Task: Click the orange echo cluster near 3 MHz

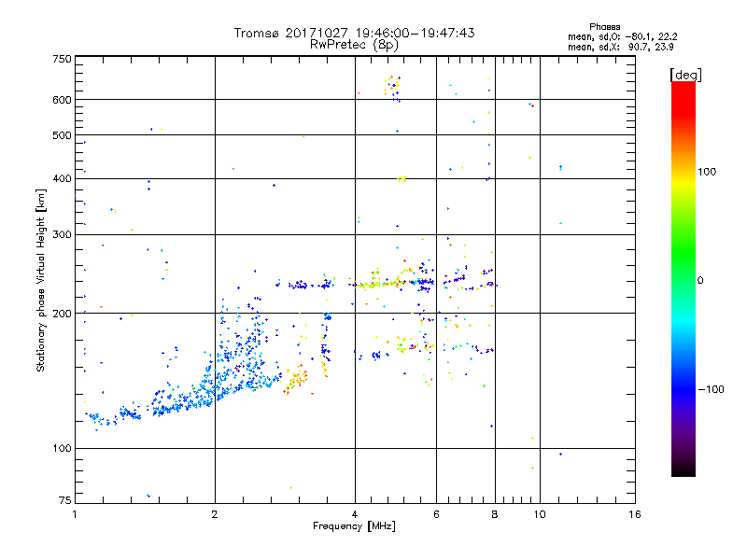Action: (x=298, y=379)
